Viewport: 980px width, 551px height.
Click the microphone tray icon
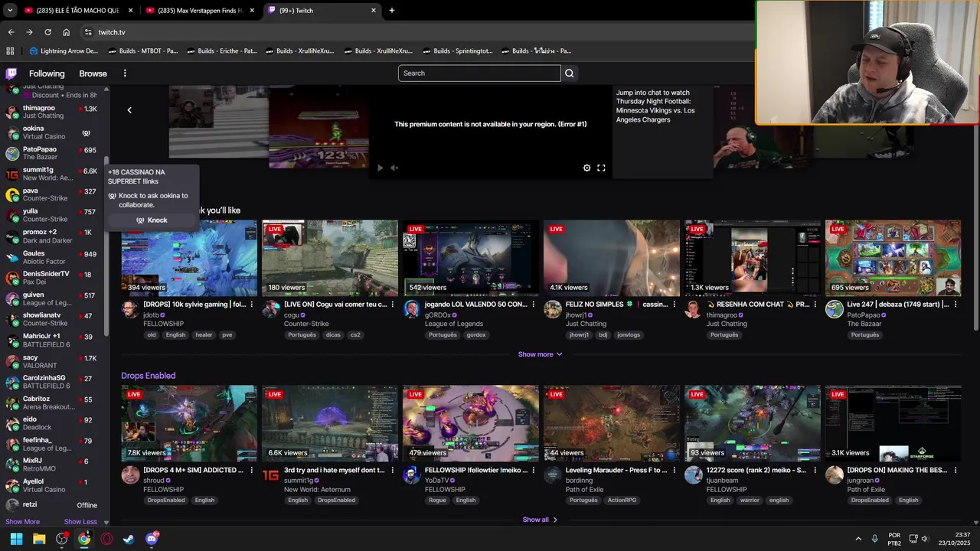click(x=874, y=539)
